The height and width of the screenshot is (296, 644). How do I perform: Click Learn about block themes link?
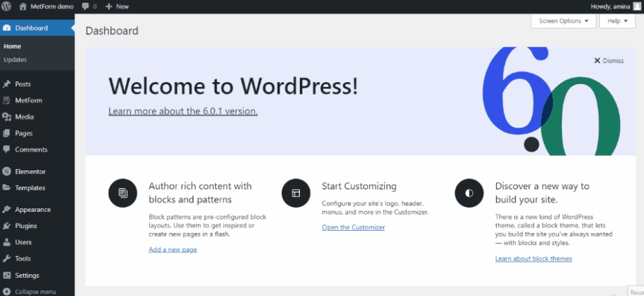click(x=533, y=259)
